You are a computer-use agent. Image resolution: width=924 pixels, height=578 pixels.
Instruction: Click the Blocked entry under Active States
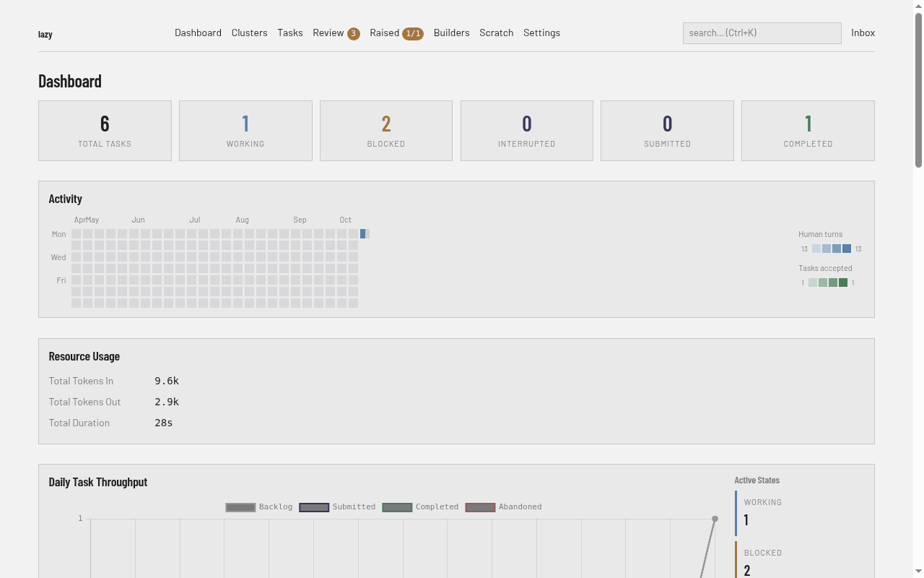point(800,561)
